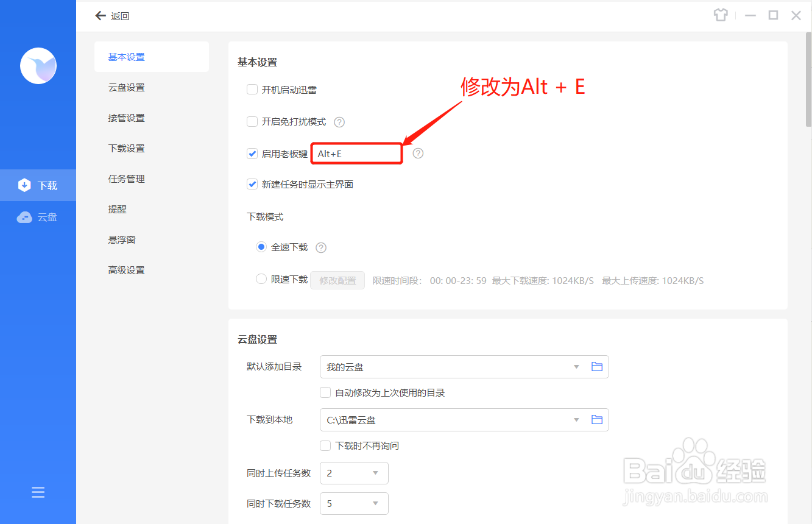Enable 开机启动迅雷 checkbox
The width and height of the screenshot is (812, 524).
tap(252, 90)
